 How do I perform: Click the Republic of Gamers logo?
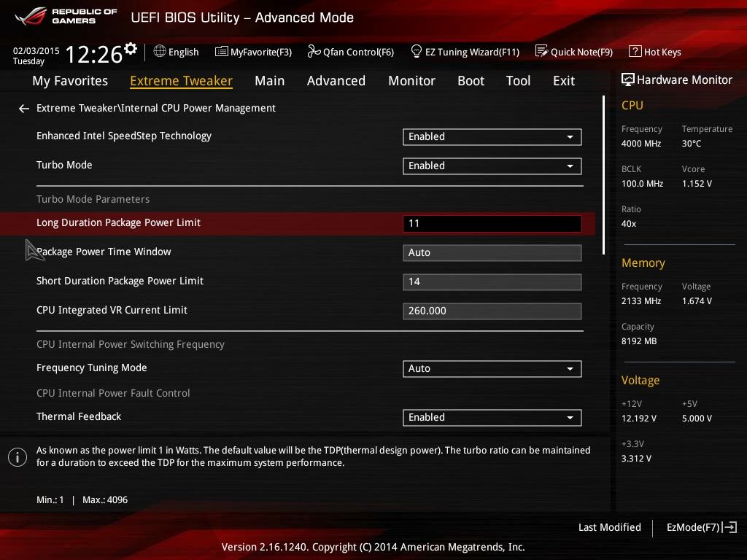66,16
